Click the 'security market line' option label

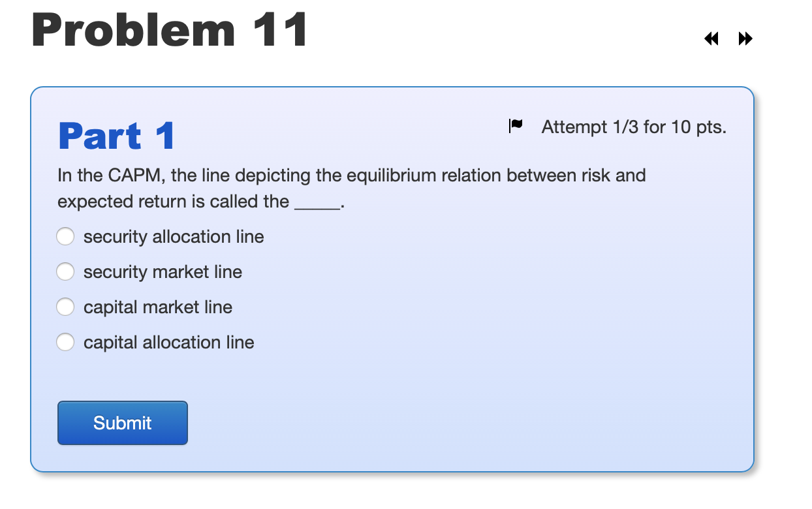[x=163, y=271]
